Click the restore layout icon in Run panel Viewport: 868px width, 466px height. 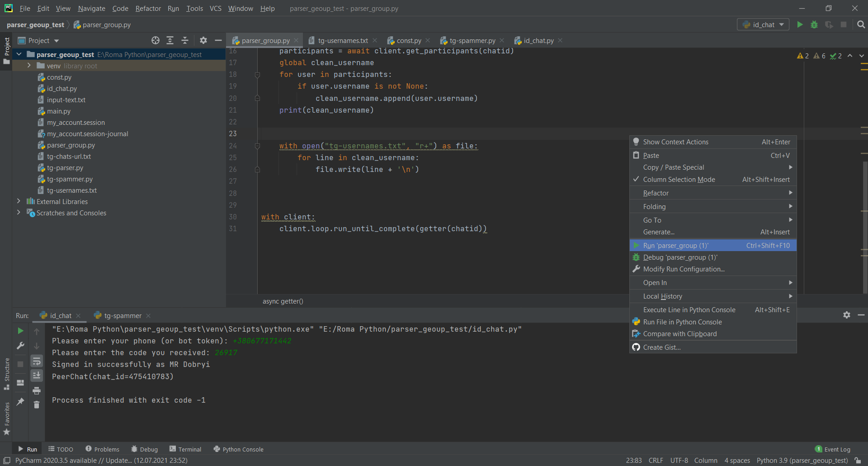[20, 383]
